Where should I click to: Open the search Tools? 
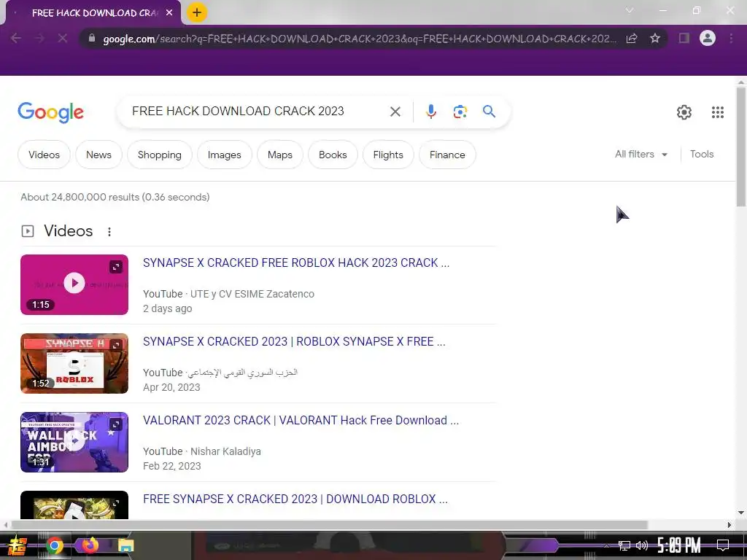click(702, 155)
